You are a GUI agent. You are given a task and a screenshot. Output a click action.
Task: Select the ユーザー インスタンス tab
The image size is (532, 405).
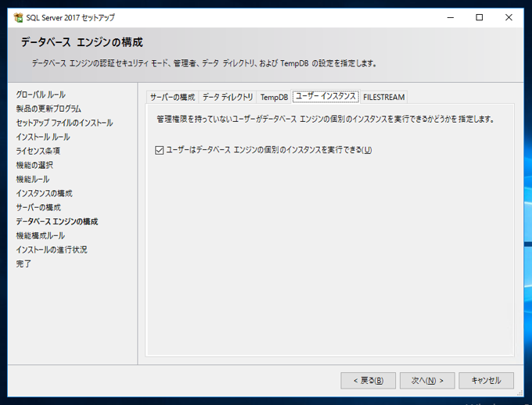325,96
